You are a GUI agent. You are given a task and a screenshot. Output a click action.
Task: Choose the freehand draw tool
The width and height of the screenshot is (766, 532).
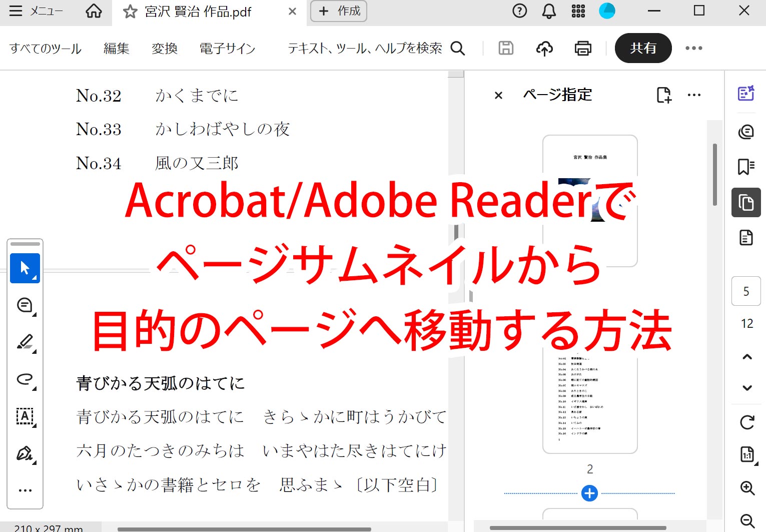(x=25, y=379)
